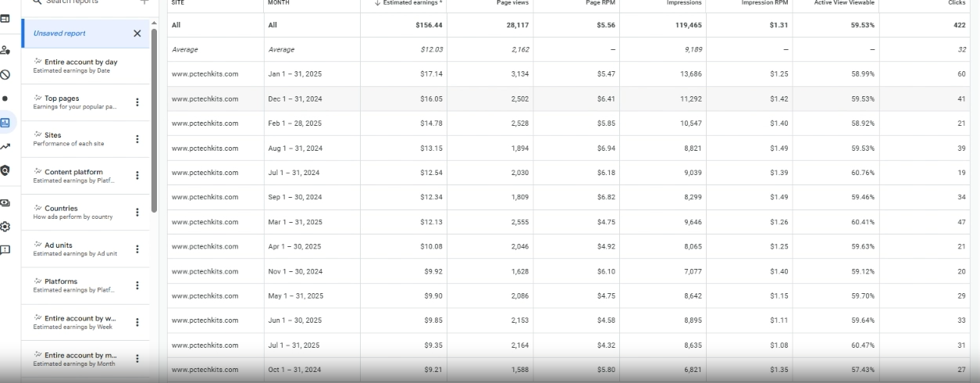Click the $17.14 earnings value
Viewport: 980px width, 383px height.
[x=431, y=74]
